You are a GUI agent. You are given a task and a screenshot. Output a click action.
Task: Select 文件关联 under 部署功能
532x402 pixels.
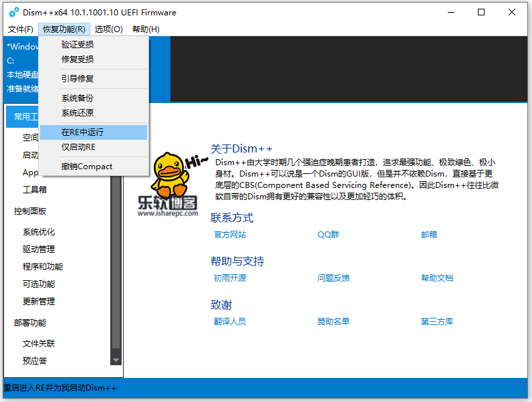point(39,344)
